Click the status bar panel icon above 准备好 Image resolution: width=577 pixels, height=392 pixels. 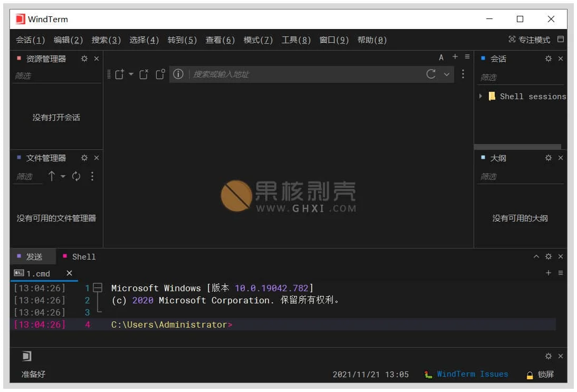[26, 356]
